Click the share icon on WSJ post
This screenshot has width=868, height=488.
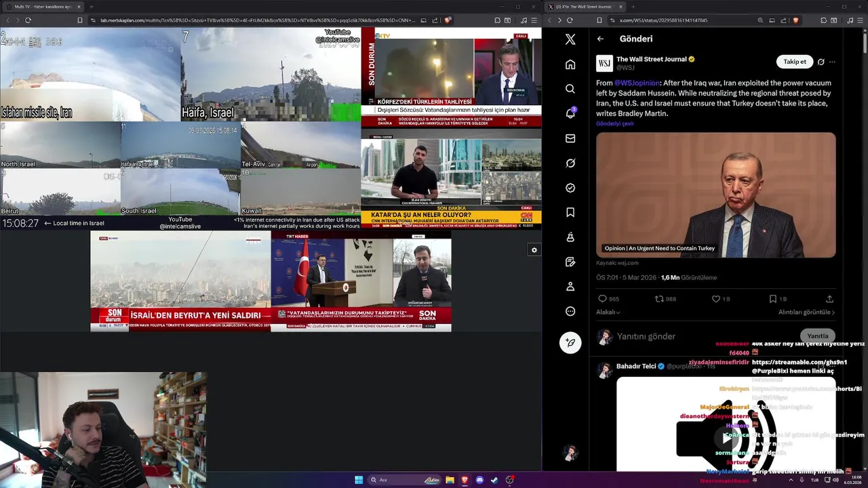tap(829, 299)
